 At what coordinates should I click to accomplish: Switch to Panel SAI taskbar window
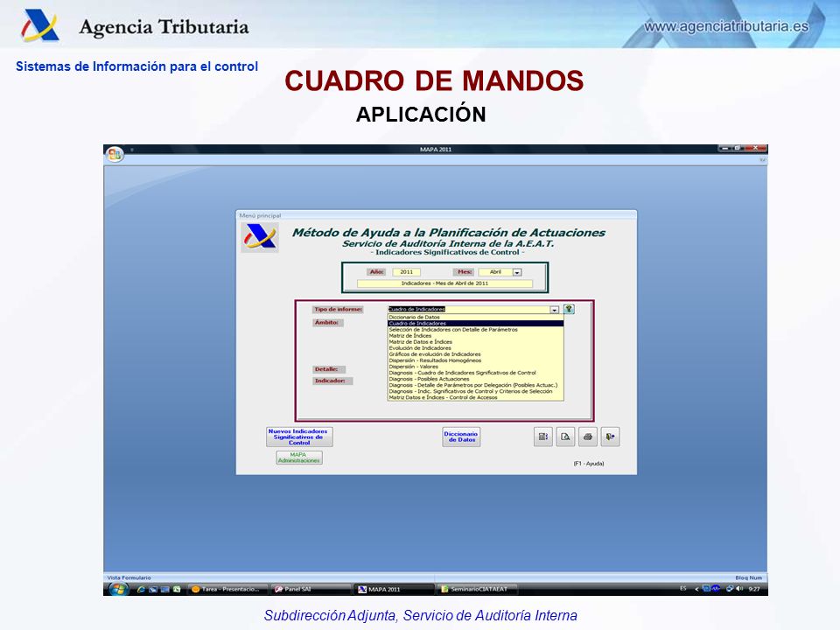click(x=311, y=589)
